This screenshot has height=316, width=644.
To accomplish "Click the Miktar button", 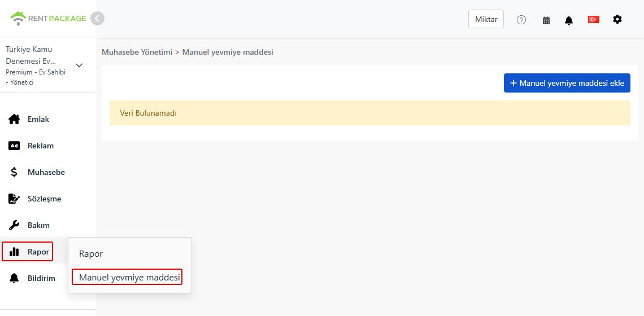I will click(486, 19).
